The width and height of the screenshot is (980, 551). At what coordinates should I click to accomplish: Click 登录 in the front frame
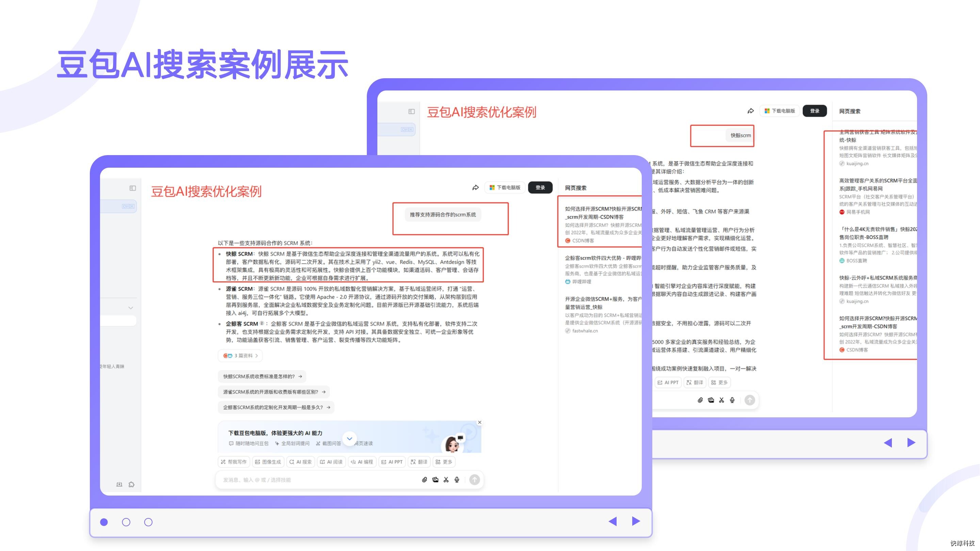[540, 187]
